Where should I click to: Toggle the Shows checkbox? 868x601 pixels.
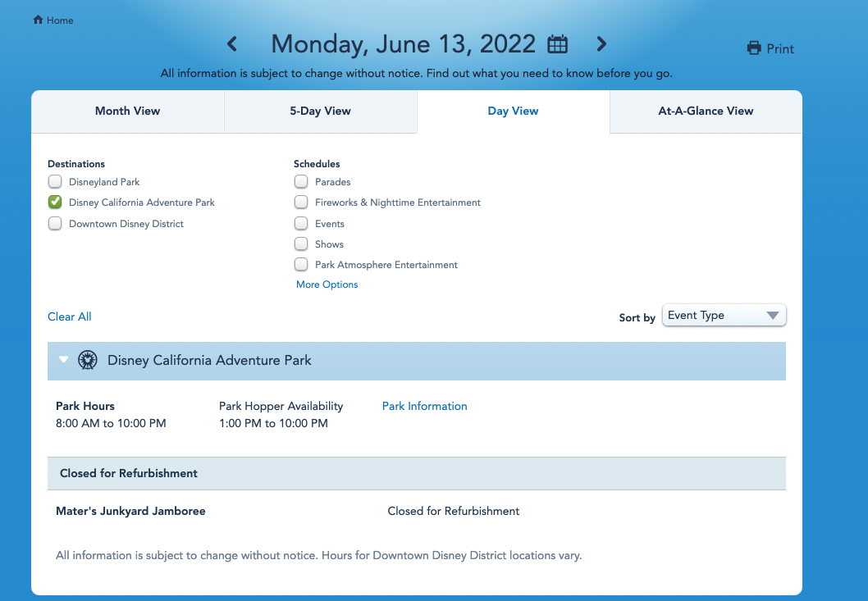pyautogui.click(x=301, y=244)
